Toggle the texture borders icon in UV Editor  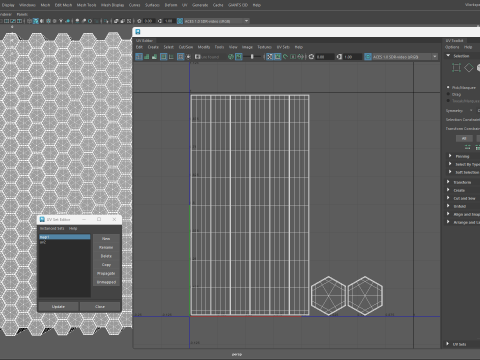click(x=163, y=57)
